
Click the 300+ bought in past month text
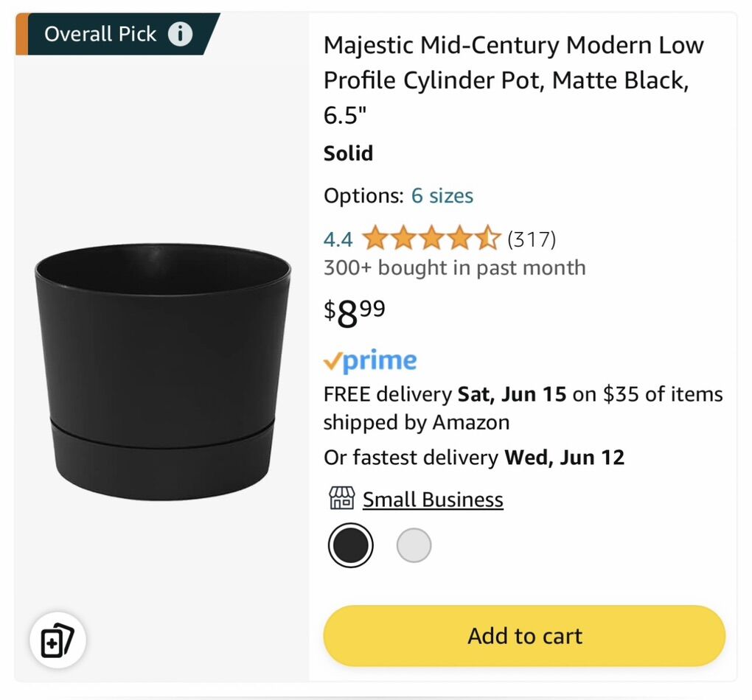pyautogui.click(x=454, y=267)
